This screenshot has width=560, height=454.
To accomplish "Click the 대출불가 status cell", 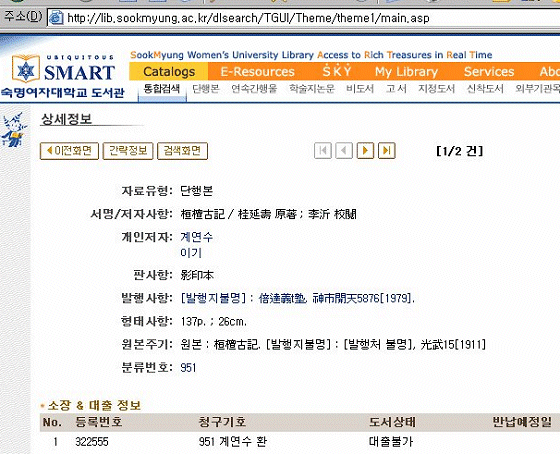I will click(391, 442).
